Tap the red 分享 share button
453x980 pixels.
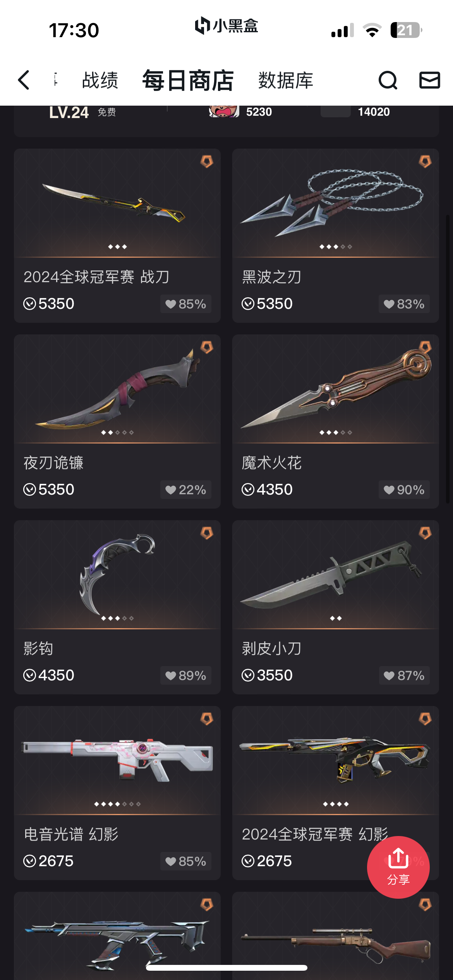coord(398,867)
